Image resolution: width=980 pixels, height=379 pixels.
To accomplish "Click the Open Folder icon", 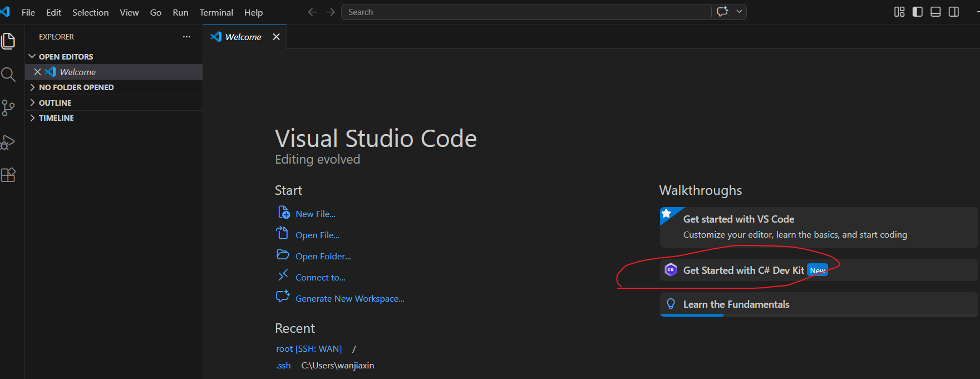I will coord(283,254).
